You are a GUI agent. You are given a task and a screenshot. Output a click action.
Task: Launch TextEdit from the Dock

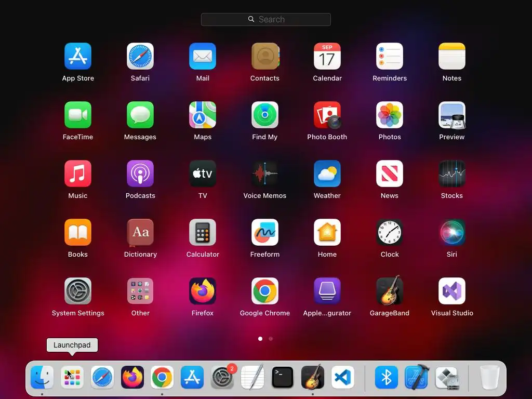(x=252, y=377)
